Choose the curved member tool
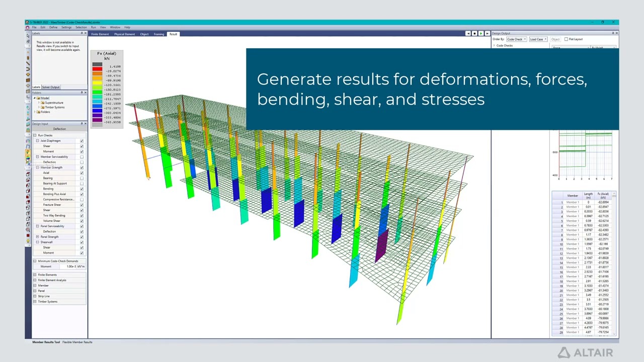The image size is (644, 362). (x=28, y=69)
